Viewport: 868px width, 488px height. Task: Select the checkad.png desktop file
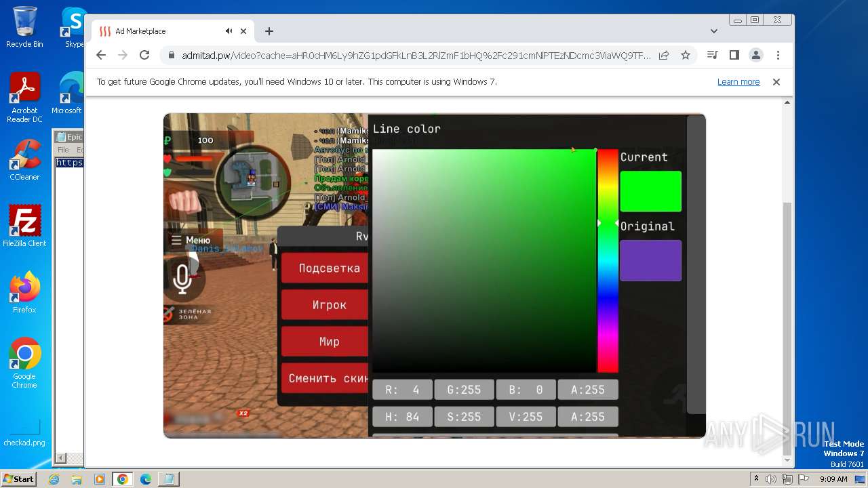click(24, 432)
